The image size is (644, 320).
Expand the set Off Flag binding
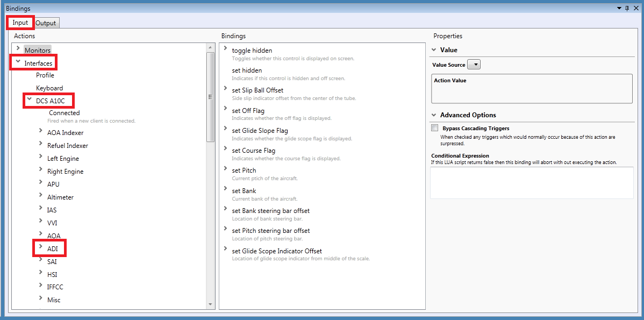click(225, 109)
